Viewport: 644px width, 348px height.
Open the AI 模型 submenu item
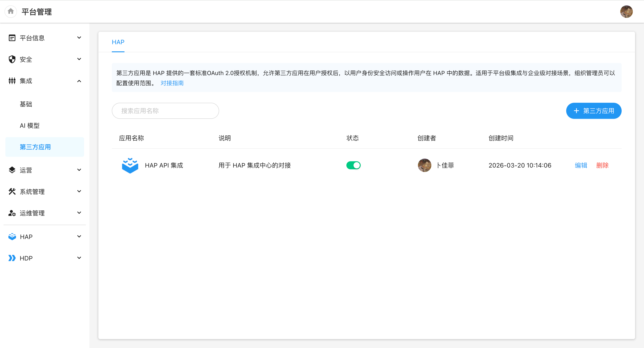pos(30,126)
